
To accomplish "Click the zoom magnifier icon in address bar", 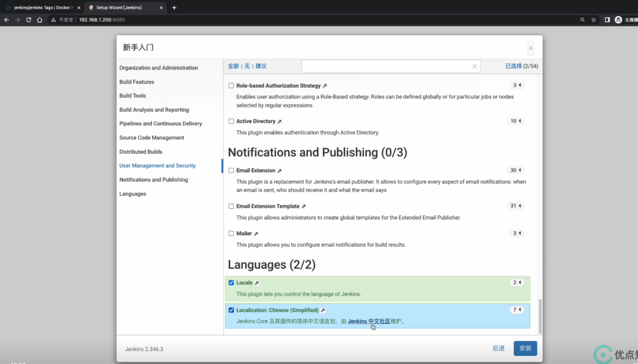I will point(583,20).
